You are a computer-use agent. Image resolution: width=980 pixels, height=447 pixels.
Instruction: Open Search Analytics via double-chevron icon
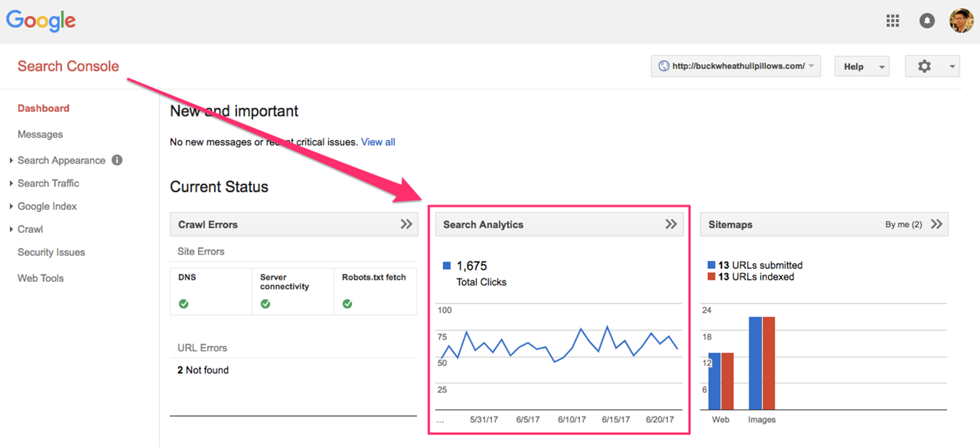[x=671, y=224]
